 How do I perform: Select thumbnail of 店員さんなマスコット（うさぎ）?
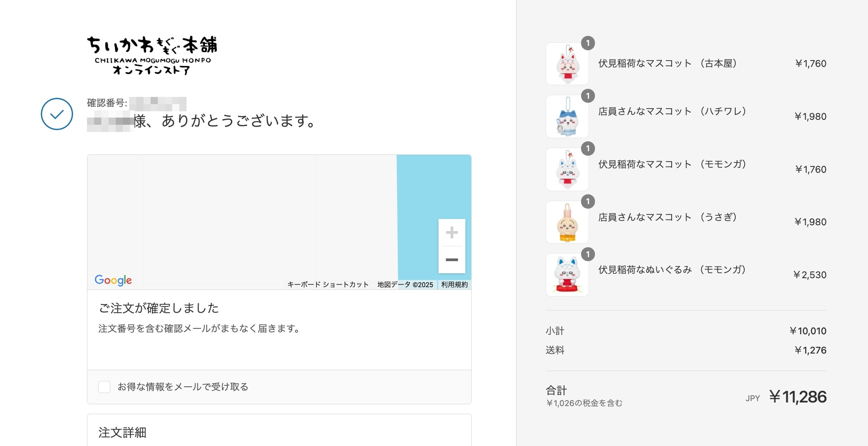567,222
